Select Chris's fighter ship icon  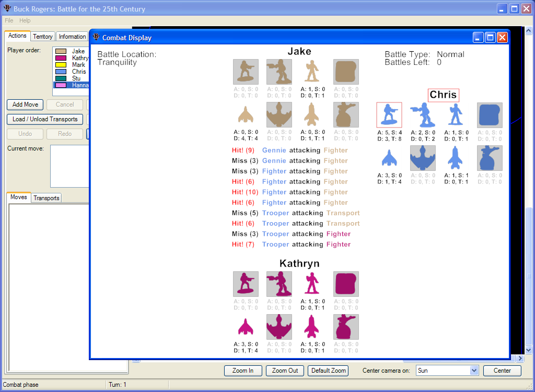pyautogui.click(x=389, y=158)
